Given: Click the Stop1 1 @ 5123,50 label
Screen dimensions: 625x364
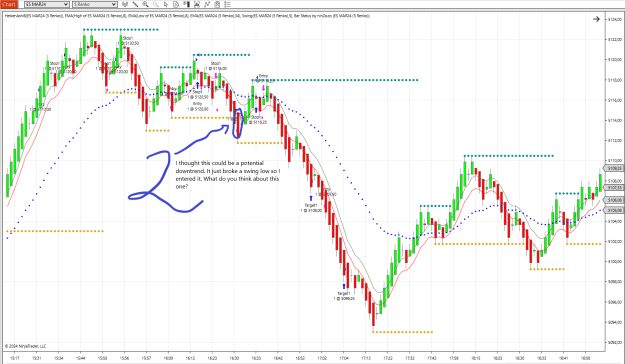Looking at the screenshot, I should pos(128,41).
